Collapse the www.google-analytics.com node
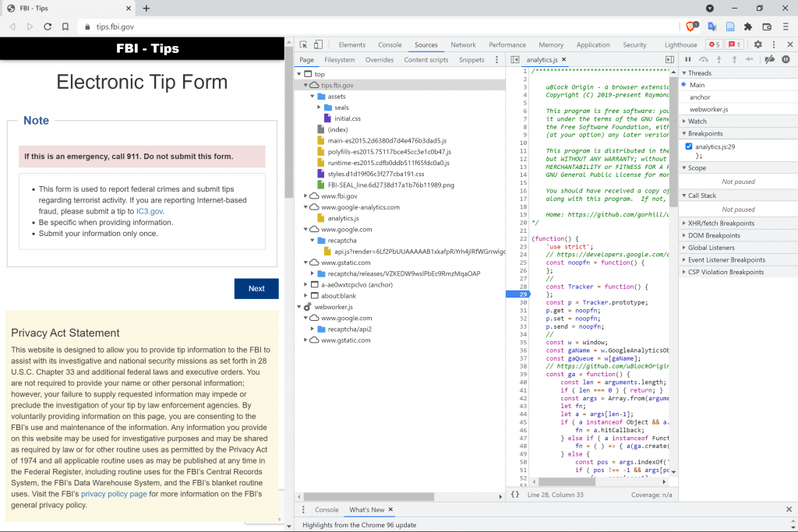 point(305,207)
